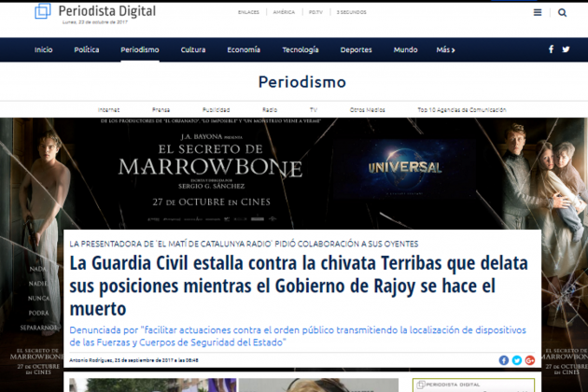The width and height of the screenshot is (588, 392).
Task: Expand the Más menu arrow
Action: (x=454, y=50)
